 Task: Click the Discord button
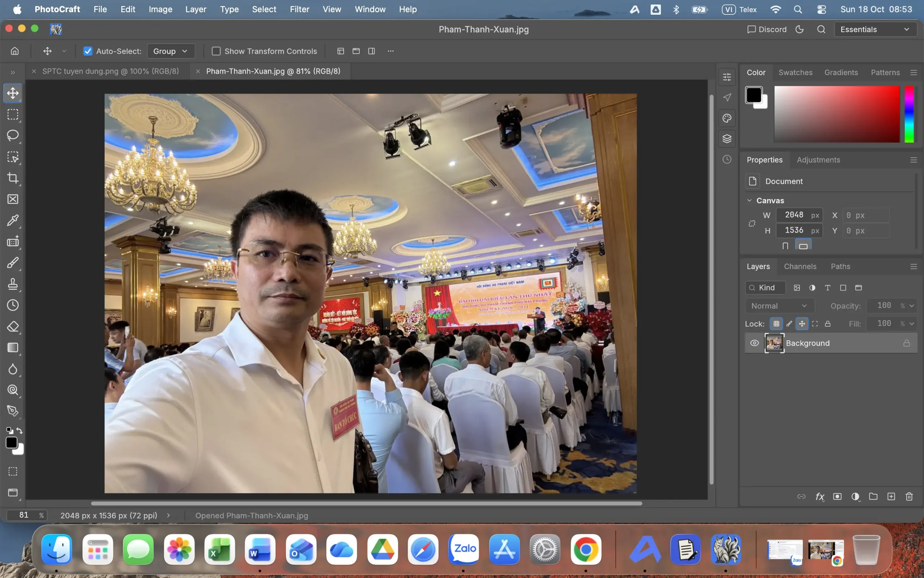pyautogui.click(x=767, y=29)
